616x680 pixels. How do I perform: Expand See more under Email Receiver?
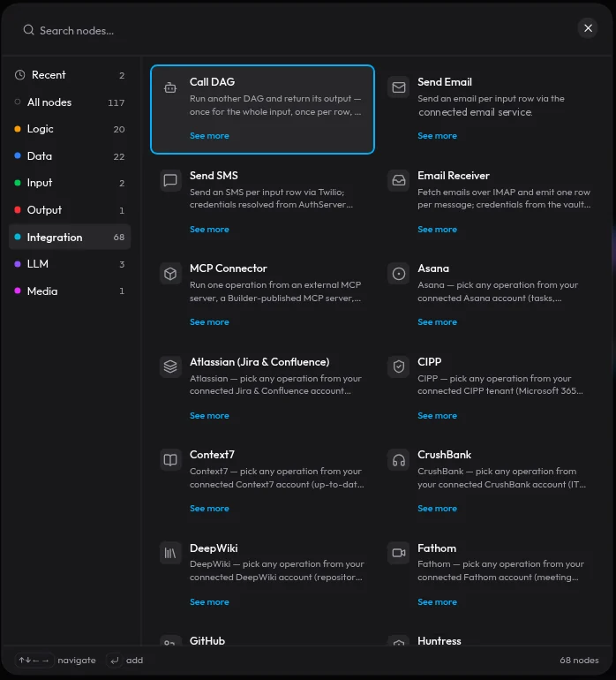click(x=437, y=230)
